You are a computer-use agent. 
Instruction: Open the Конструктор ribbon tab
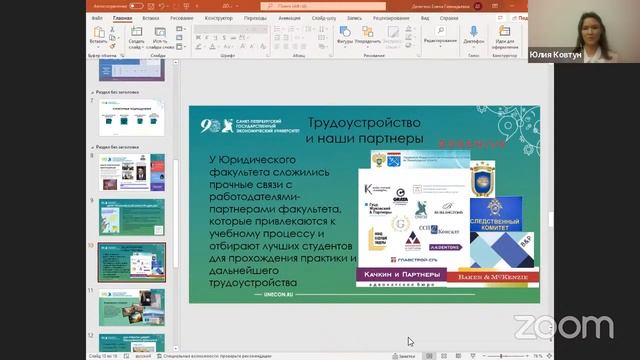(x=218, y=18)
